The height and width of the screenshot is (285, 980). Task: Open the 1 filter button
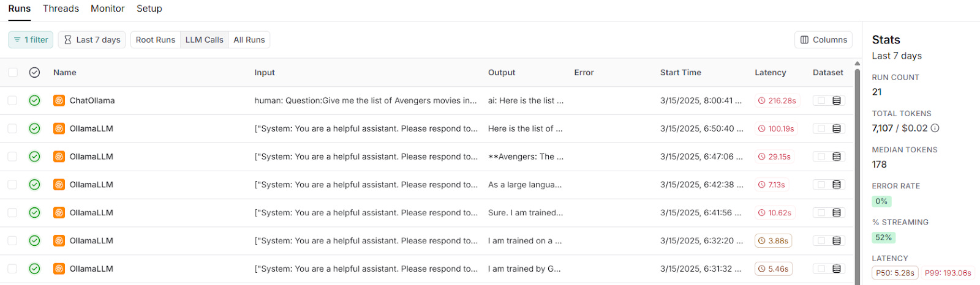point(31,40)
